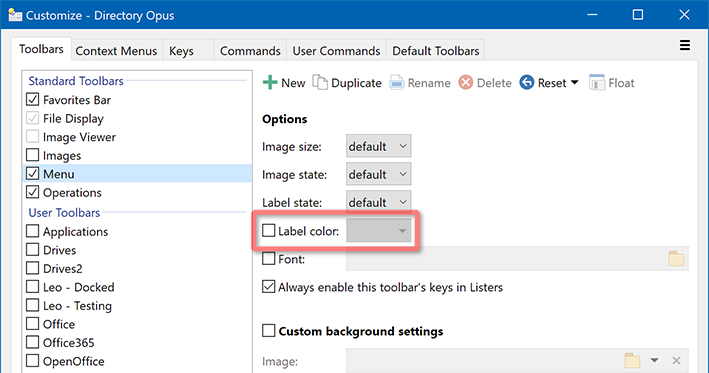Viewport: 709px width, 373px height.
Task: Click the Reset button label
Action: (x=552, y=83)
